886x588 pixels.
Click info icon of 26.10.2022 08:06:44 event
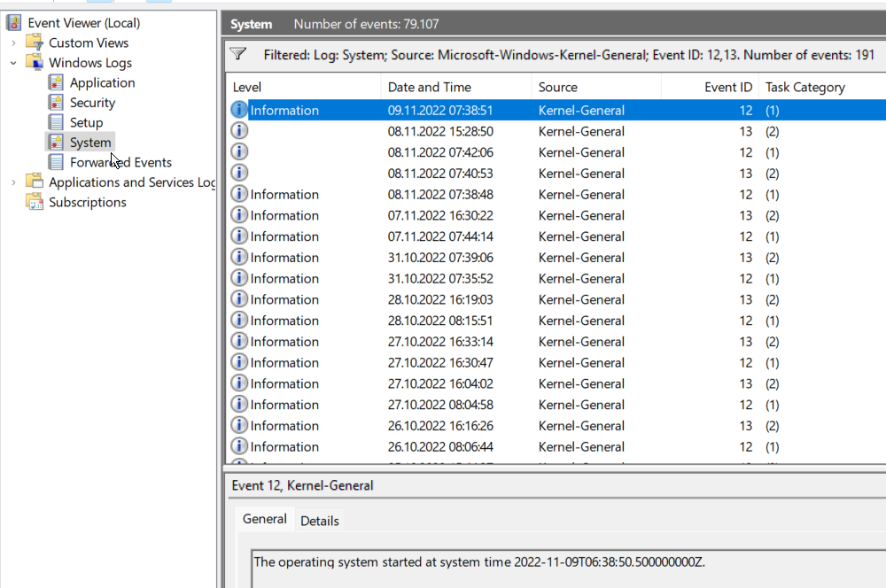(x=239, y=446)
